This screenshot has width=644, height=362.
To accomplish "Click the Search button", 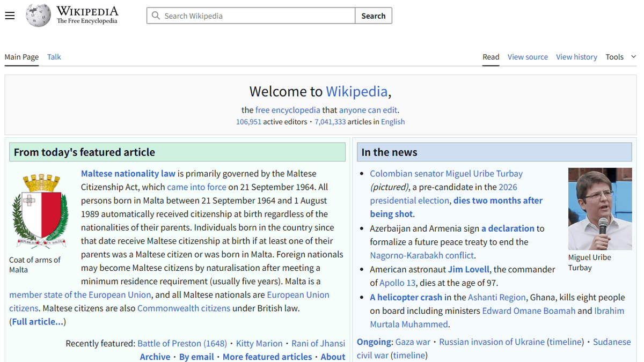I will [x=374, y=16].
